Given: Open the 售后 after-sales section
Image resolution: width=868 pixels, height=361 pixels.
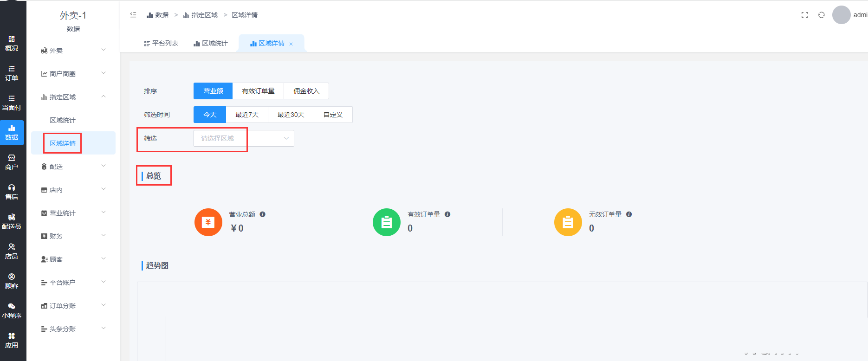Looking at the screenshot, I should (12, 192).
